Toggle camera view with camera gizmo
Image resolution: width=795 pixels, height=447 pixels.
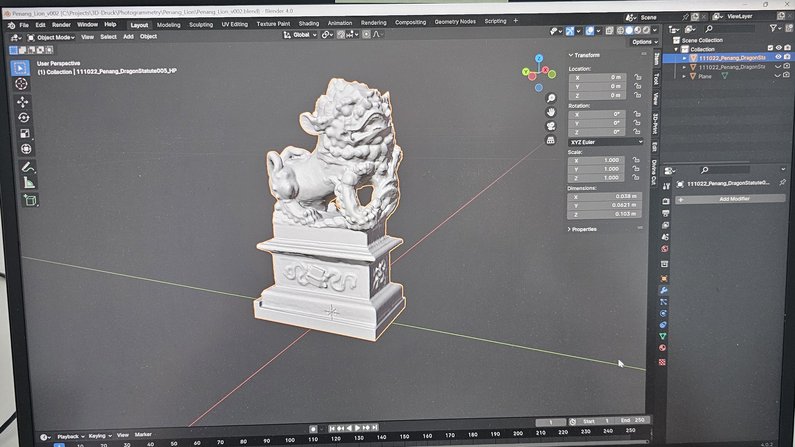tap(550, 126)
